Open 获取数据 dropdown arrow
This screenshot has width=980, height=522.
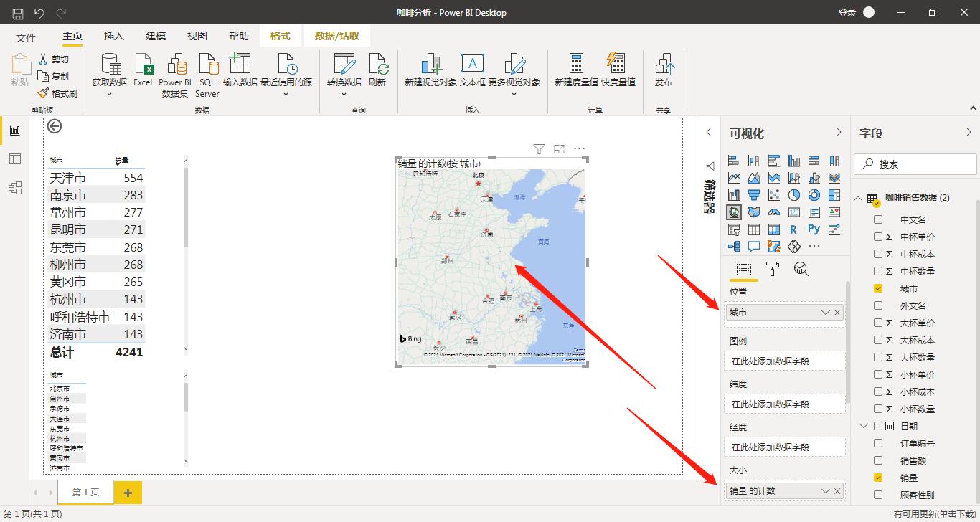pyautogui.click(x=110, y=94)
